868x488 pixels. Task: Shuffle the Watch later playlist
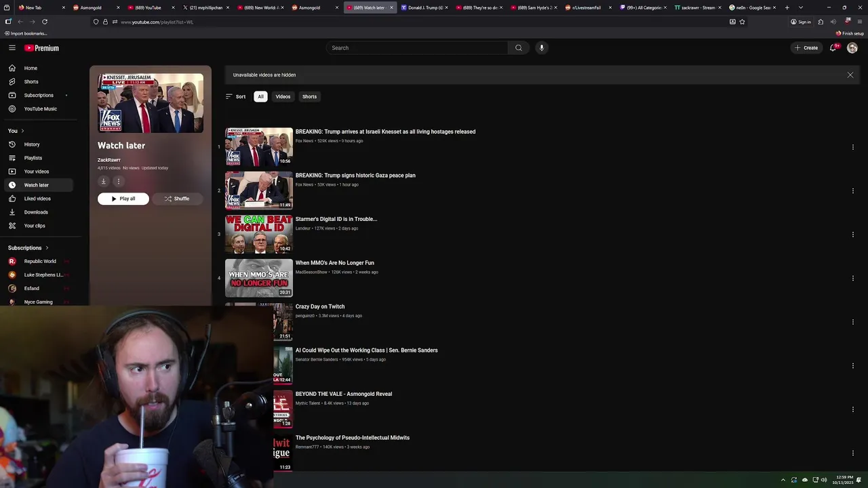(177, 199)
